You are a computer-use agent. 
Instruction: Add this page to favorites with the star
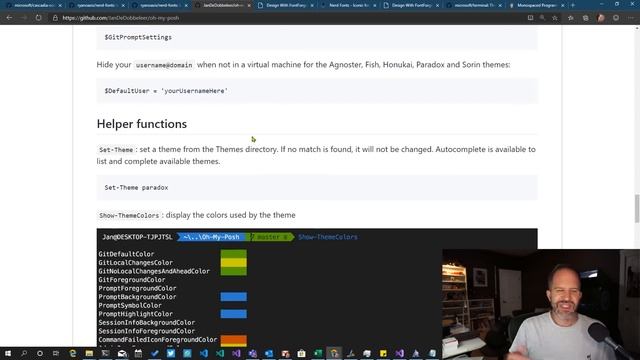tap(555, 18)
